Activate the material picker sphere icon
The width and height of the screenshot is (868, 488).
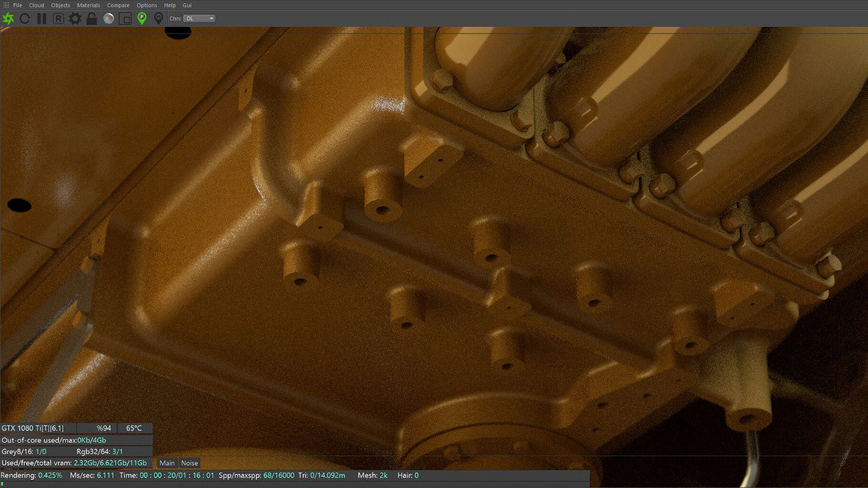(108, 18)
